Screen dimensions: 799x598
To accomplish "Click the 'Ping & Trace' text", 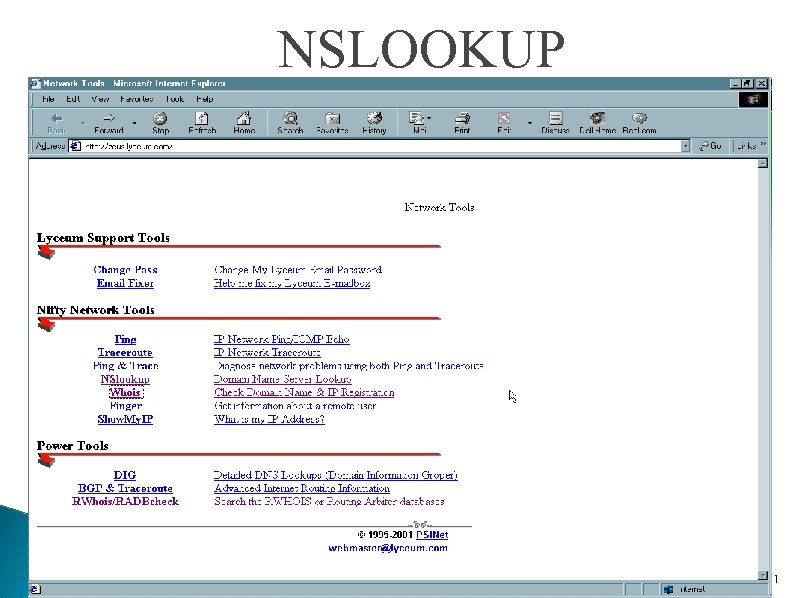I will pyautogui.click(x=126, y=366).
